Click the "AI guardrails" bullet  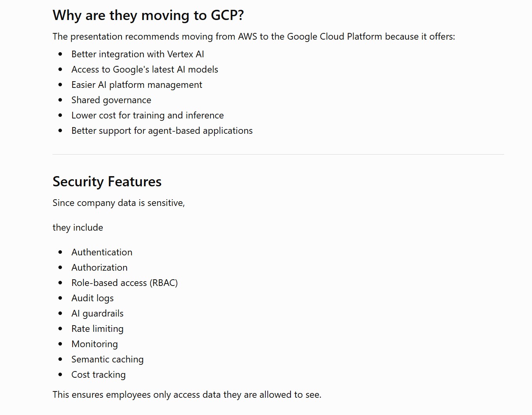[x=98, y=313]
